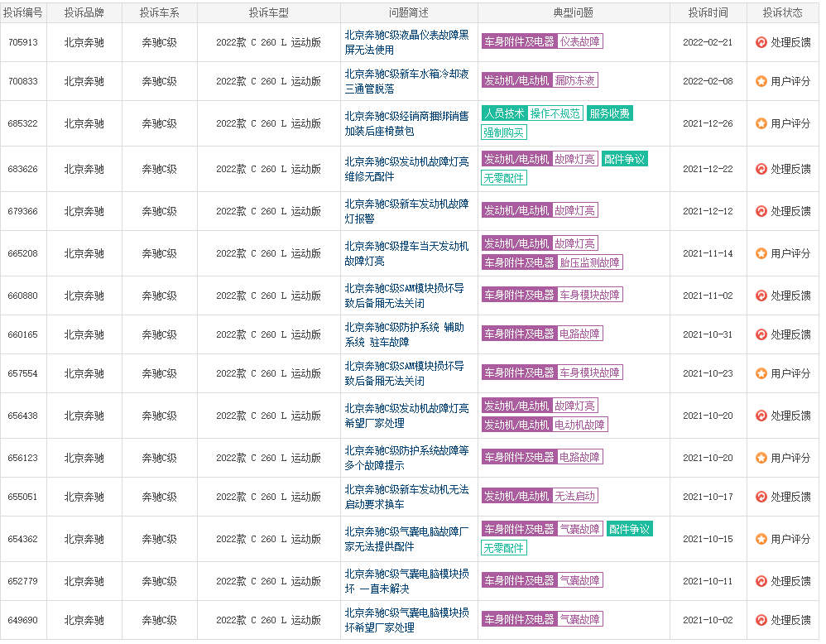Click the 处理反馈 icon in row 649690
This screenshot has height=644, width=826.
[x=761, y=620]
